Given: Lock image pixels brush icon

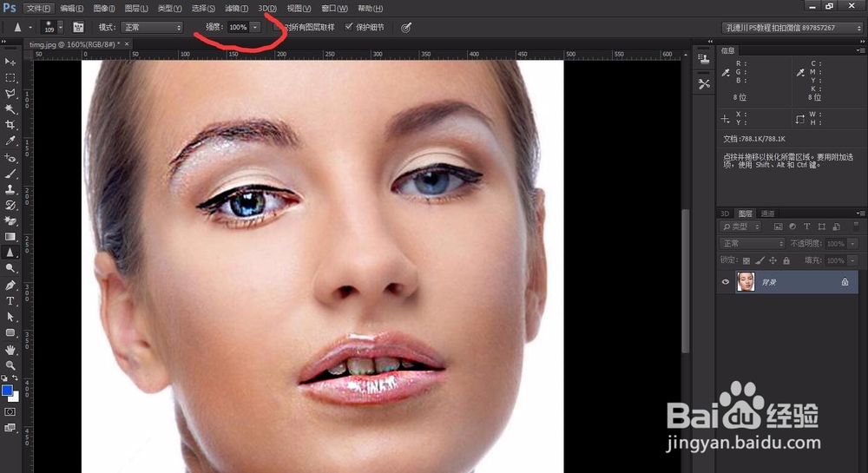Looking at the screenshot, I should point(759,260).
